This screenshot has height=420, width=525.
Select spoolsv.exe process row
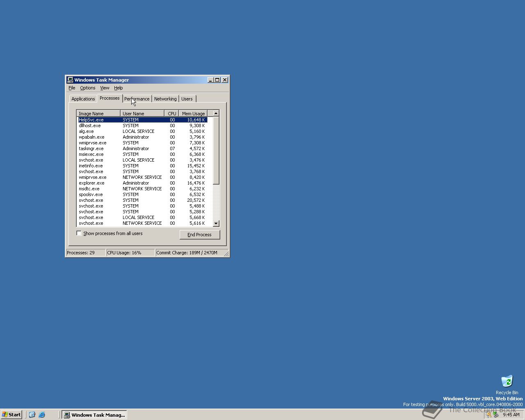(143, 194)
